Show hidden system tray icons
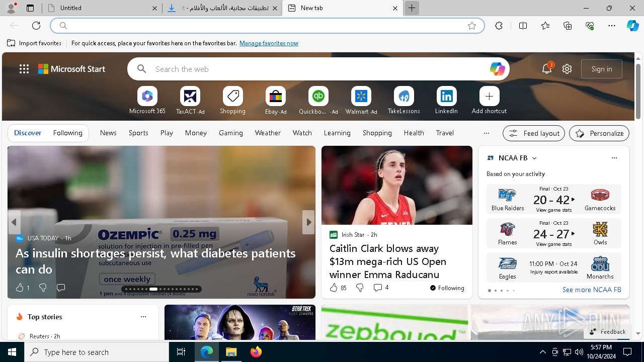Screen dimensions: 644x362 [x=542, y=352]
